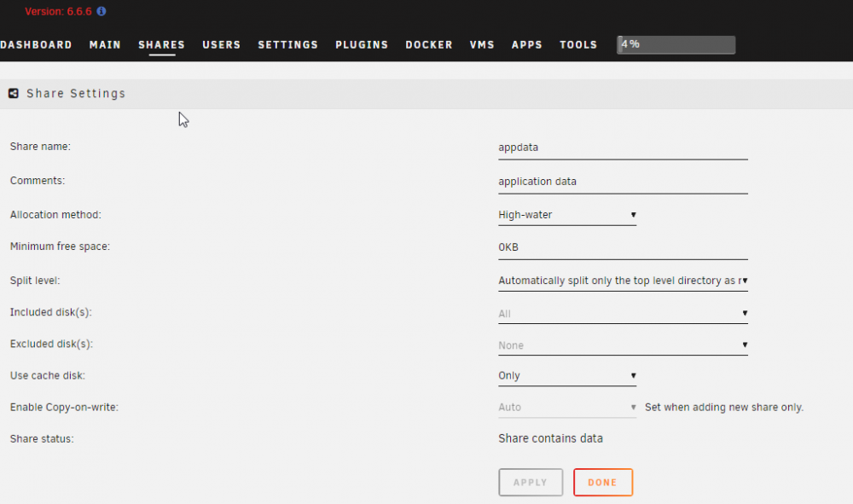
Task: Navigate to the Docker tab
Action: pyautogui.click(x=429, y=44)
